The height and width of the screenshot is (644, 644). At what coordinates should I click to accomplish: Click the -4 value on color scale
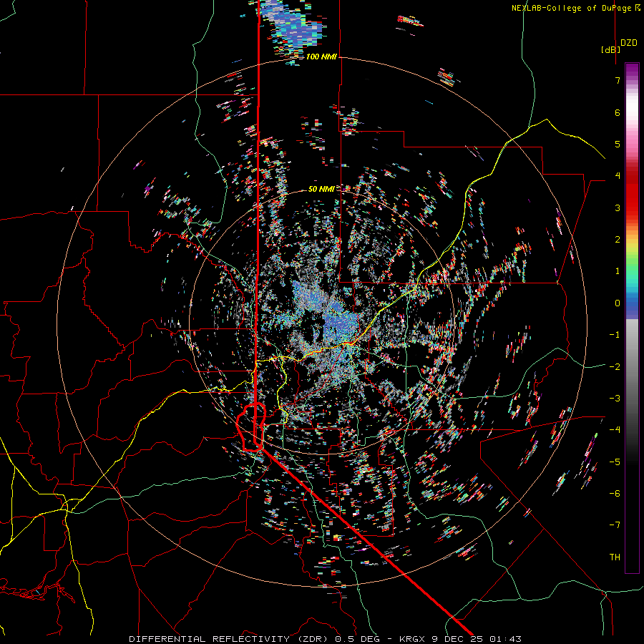point(615,430)
